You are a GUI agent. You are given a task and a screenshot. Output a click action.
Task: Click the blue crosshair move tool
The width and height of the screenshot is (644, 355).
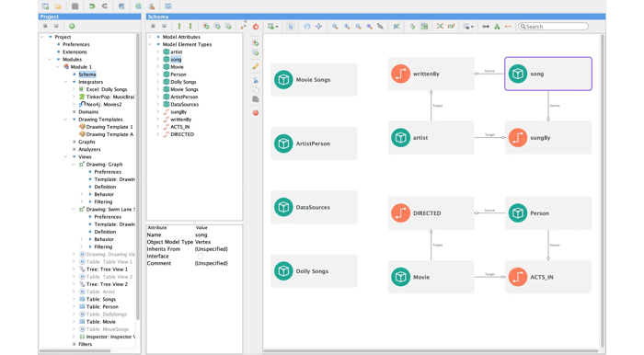tap(318, 27)
